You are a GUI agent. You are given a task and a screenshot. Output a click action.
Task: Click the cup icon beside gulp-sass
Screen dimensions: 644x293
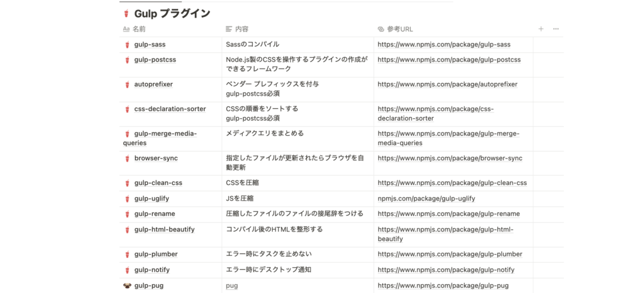click(x=127, y=45)
